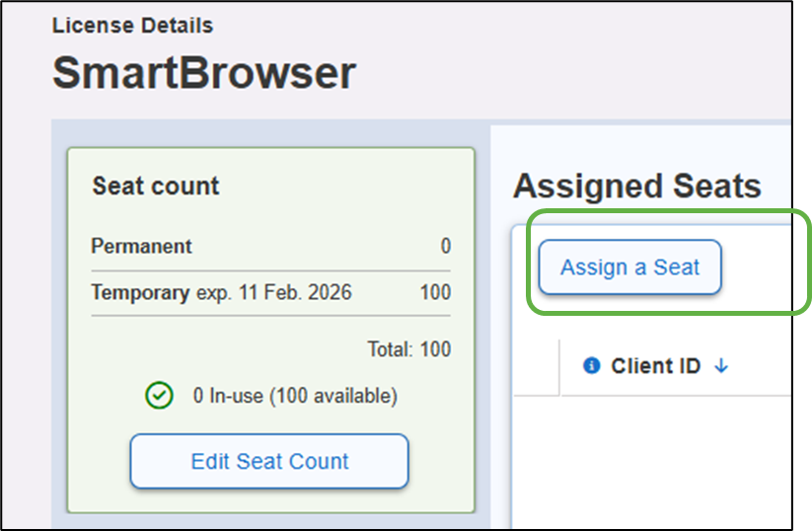Image resolution: width=812 pixels, height=531 pixels.
Task: Click the Total: 100 text
Action: coord(408,349)
